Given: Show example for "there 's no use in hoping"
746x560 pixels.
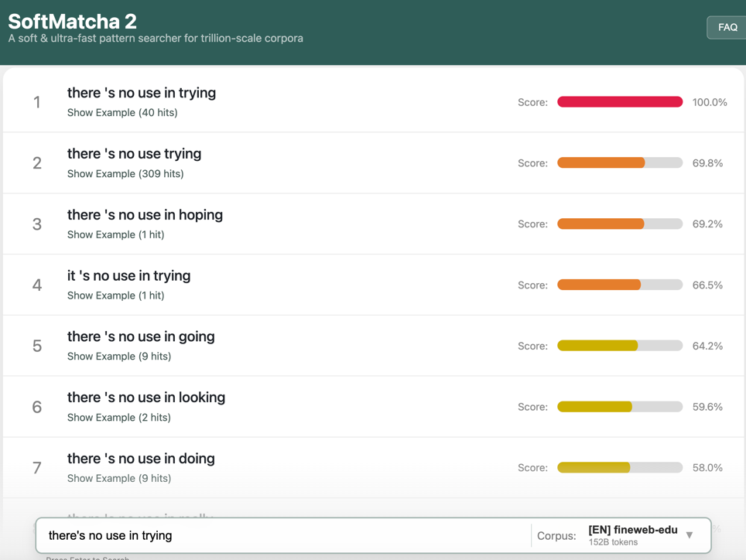Looking at the screenshot, I should tap(115, 234).
